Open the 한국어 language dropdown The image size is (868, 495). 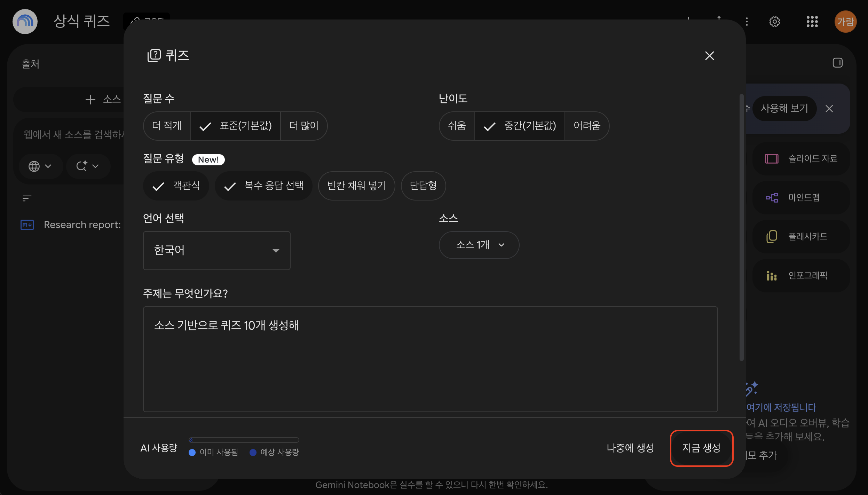(216, 251)
